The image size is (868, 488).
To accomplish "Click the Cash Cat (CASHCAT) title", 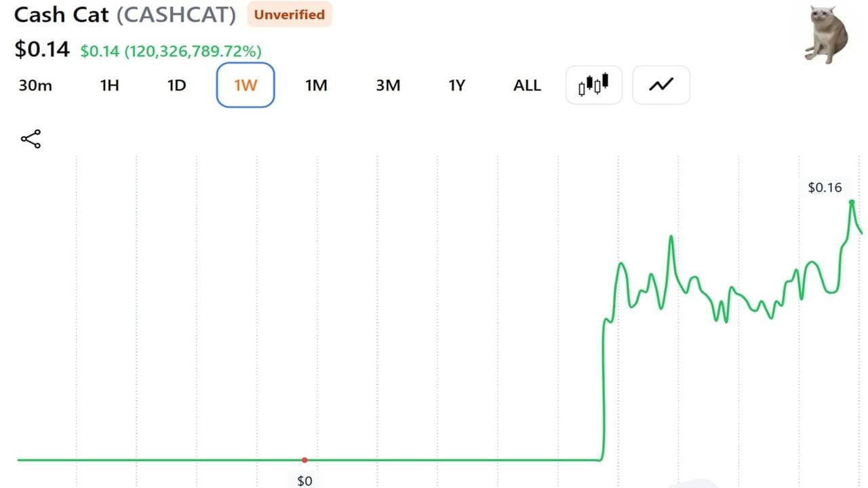I will pos(125,15).
